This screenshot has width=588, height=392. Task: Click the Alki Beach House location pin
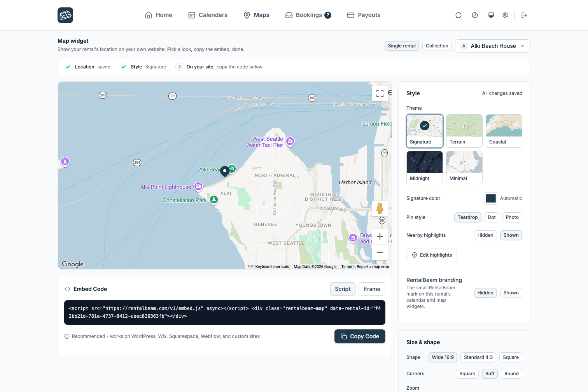225,171
